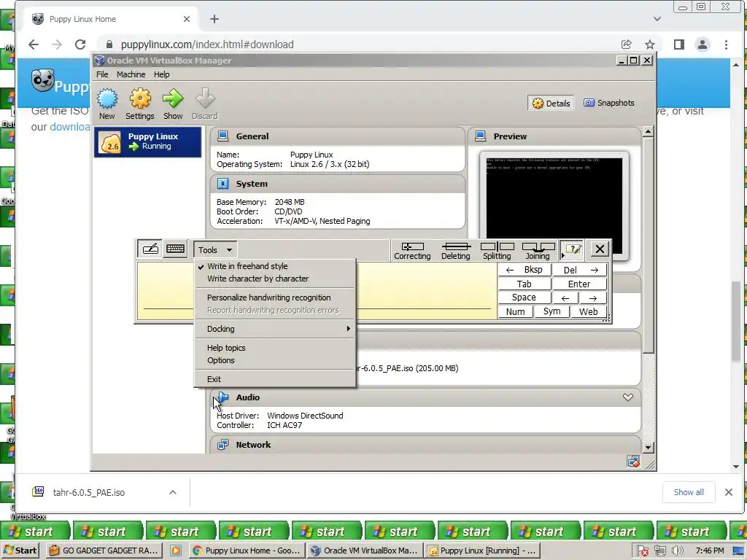
Task: Click the Bksp key on input panel
Action: click(x=525, y=270)
